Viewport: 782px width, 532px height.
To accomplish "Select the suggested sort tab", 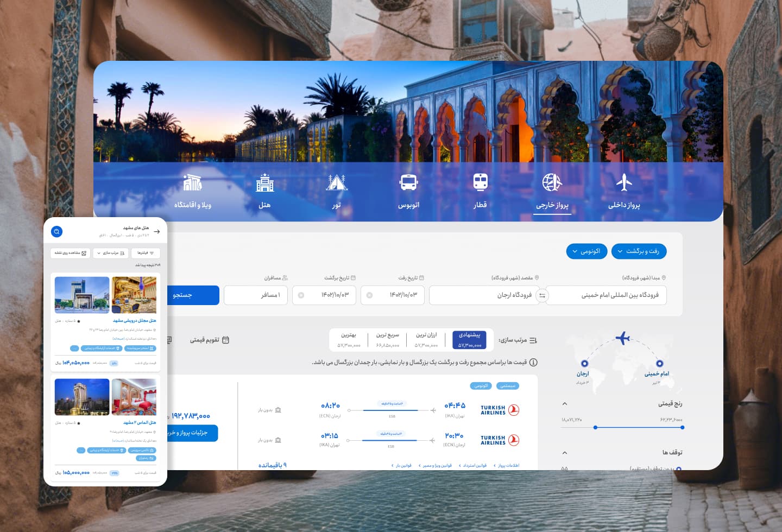I will (x=469, y=340).
